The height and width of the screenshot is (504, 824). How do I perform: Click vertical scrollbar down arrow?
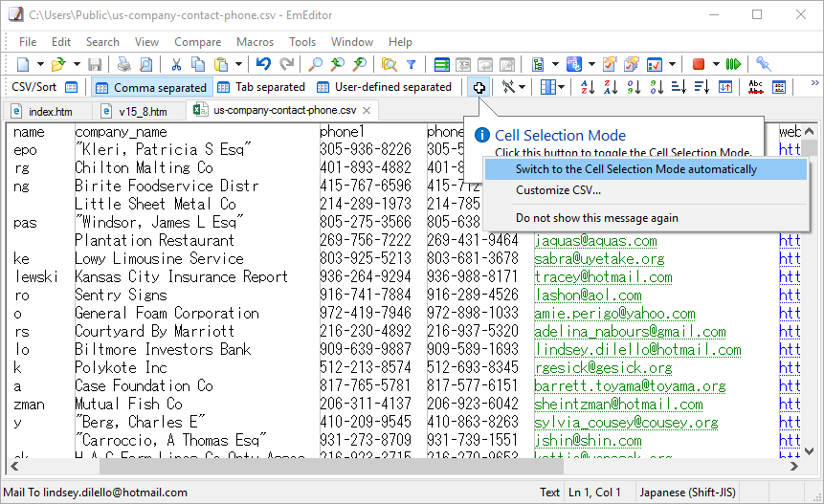point(810,450)
